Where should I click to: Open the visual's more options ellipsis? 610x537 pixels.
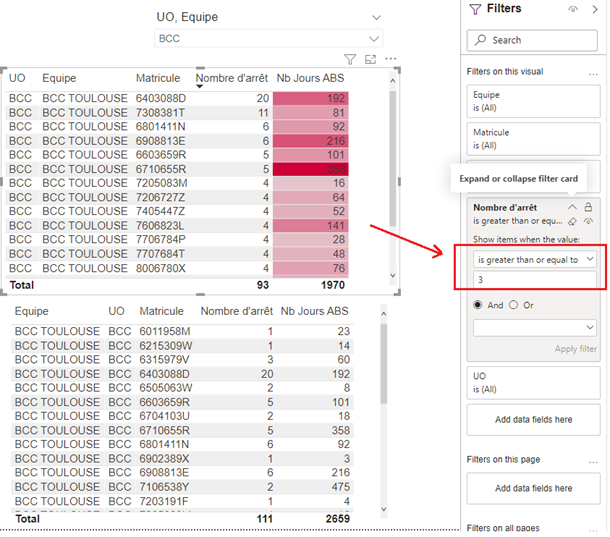pyautogui.click(x=390, y=59)
